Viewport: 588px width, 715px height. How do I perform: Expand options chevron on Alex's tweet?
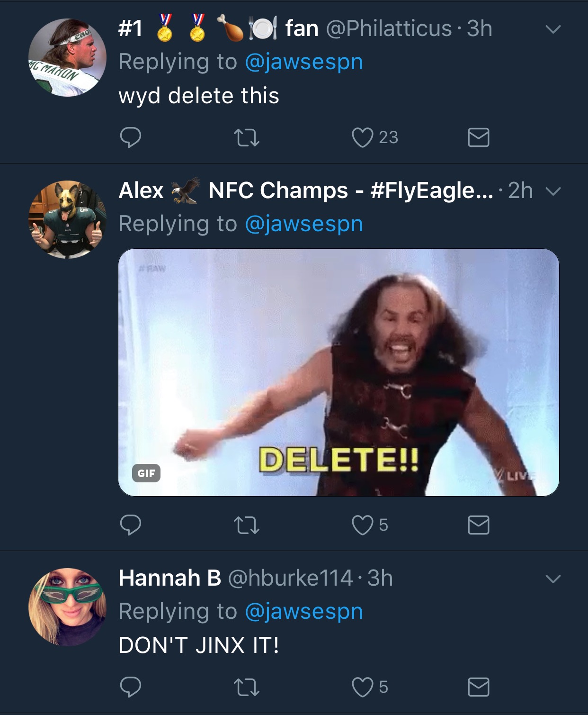point(553,191)
